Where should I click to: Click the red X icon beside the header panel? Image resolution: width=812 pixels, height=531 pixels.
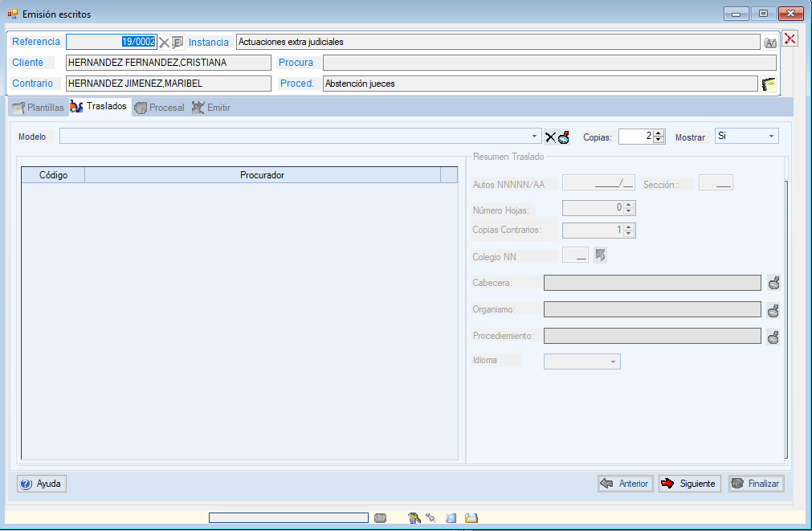[x=790, y=39]
